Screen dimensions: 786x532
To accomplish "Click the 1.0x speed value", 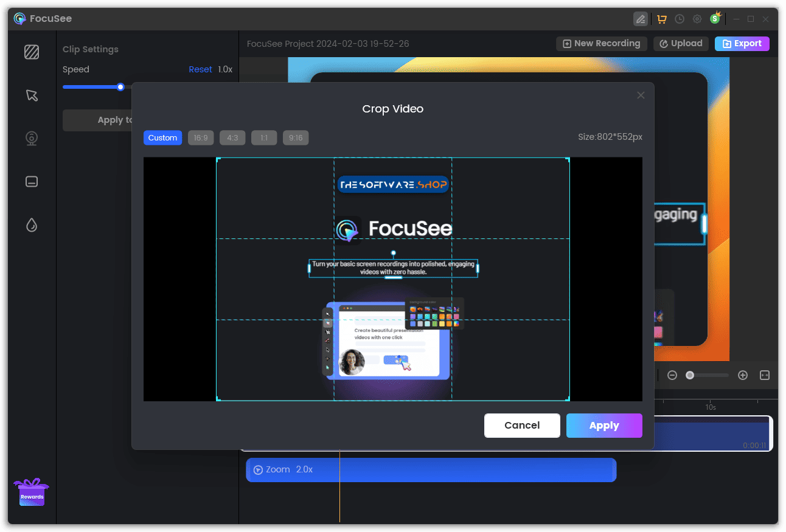I will point(225,69).
